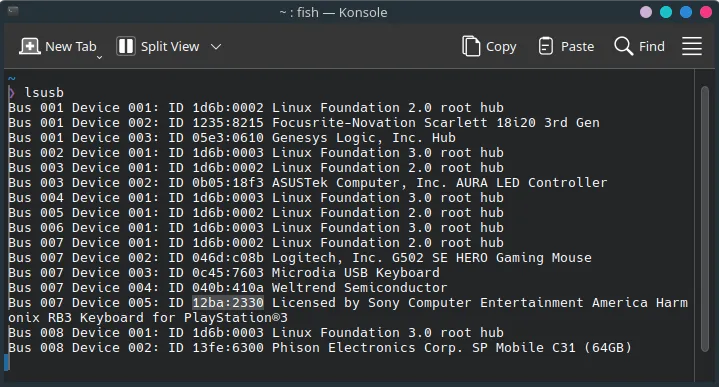Image resolution: width=719 pixels, height=387 pixels.
Task: Open Find search in terminal
Action: pyautogui.click(x=639, y=46)
